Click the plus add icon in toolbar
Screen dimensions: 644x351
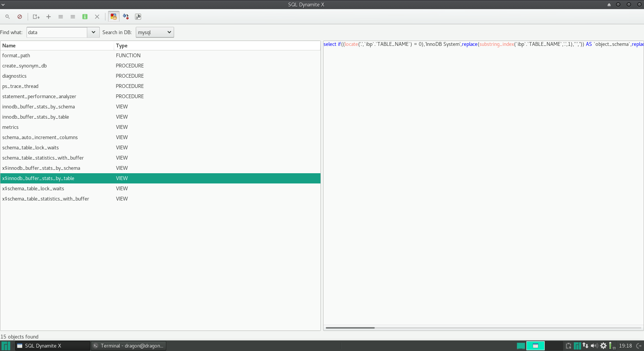(x=49, y=17)
